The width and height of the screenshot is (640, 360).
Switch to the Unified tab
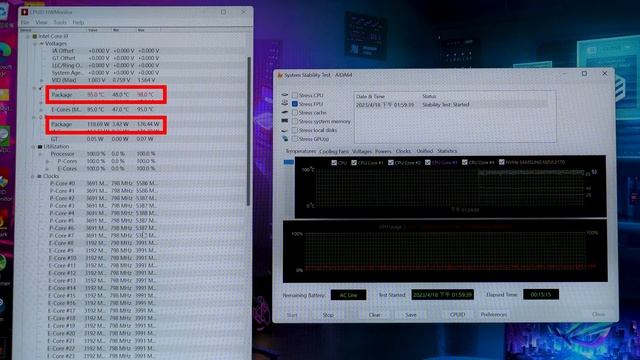pyautogui.click(x=424, y=151)
